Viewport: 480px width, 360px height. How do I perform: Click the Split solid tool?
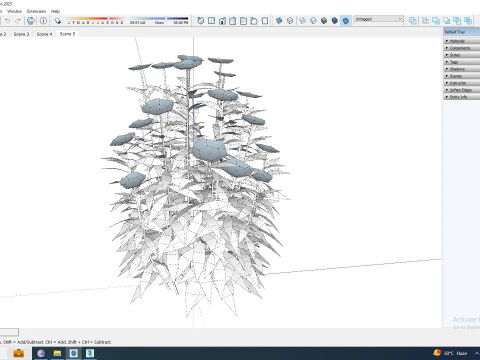click(468, 21)
